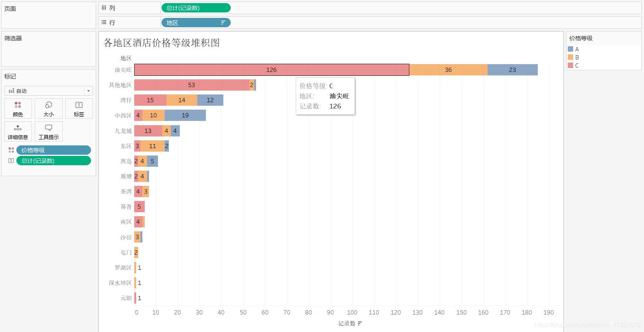The width and height of the screenshot is (644, 332).
Task: Click label icon beside 总计(记录数) marks pill
Action: click(11, 161)
